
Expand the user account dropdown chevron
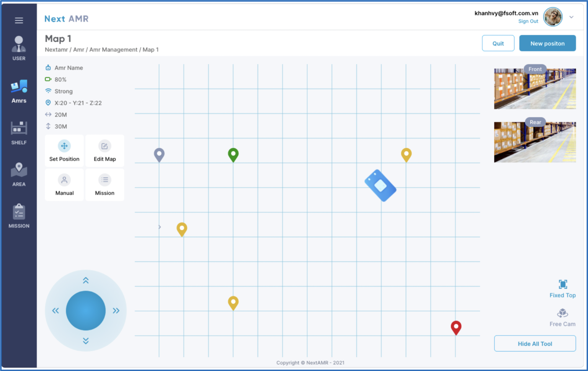pyautogui.click(x=571, y=17)
